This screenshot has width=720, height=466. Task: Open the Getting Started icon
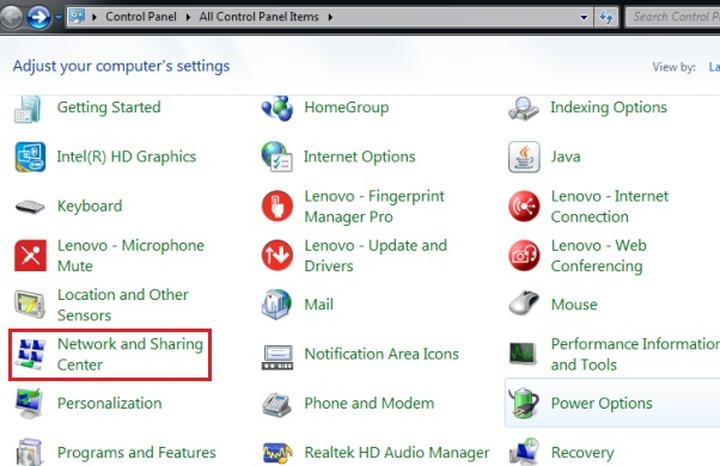[28, 109]
